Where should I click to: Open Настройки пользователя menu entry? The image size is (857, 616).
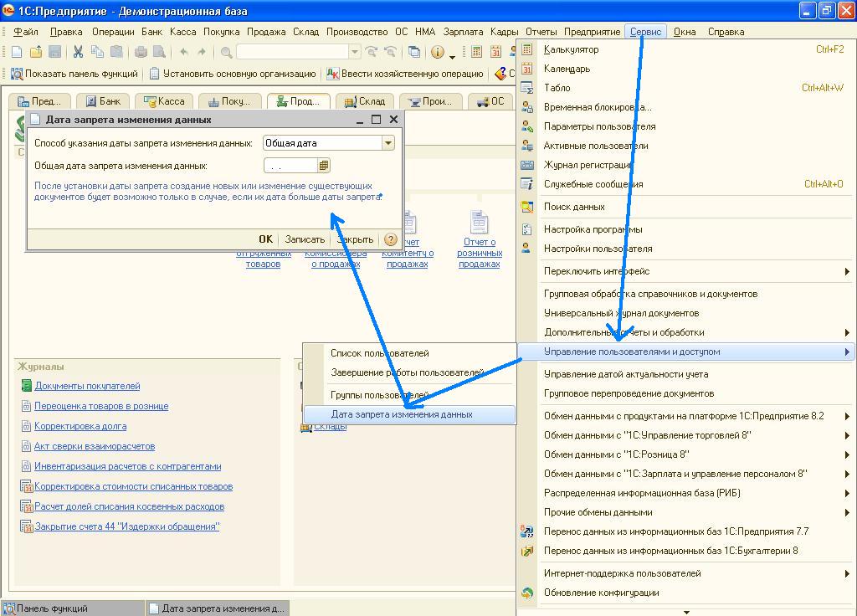[686, 249]
